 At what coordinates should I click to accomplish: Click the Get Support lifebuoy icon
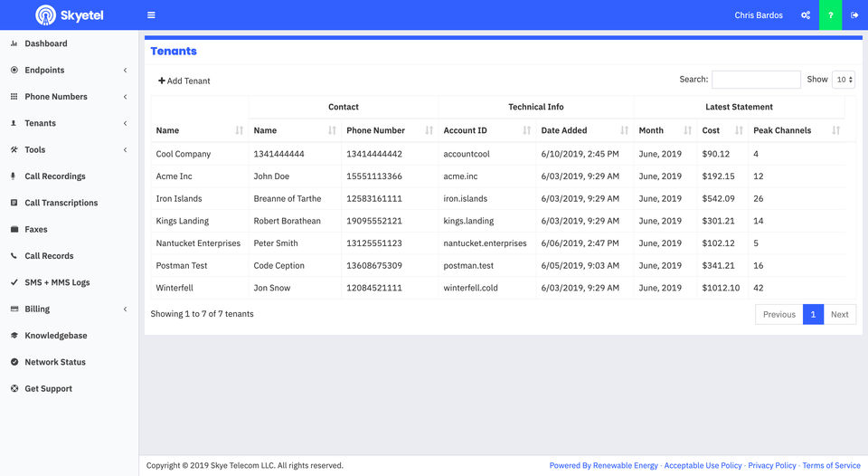pos(14,388)
